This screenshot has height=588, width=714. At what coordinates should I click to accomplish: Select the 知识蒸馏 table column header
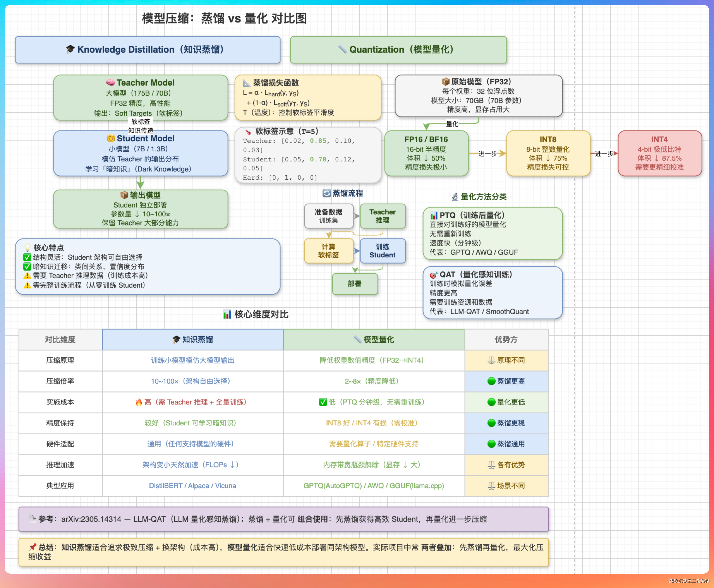click(193, 339)
